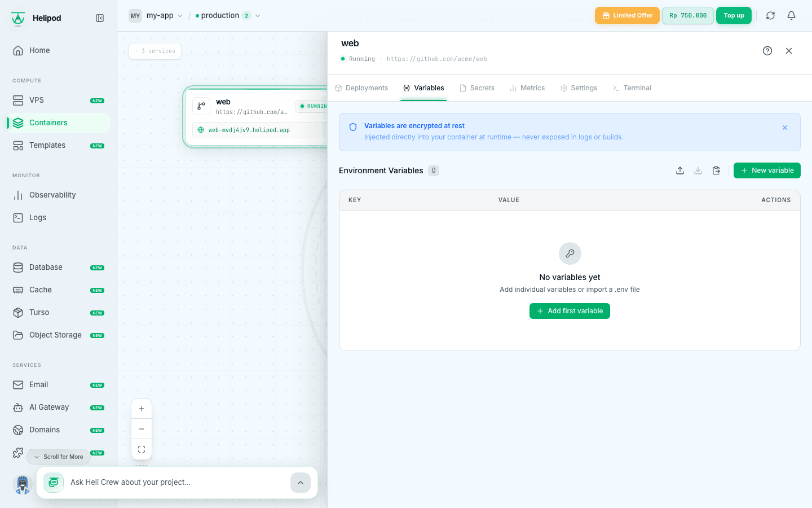Open the Settings tab
Viewport: 812px width, 508px height.
click(579, 88)
